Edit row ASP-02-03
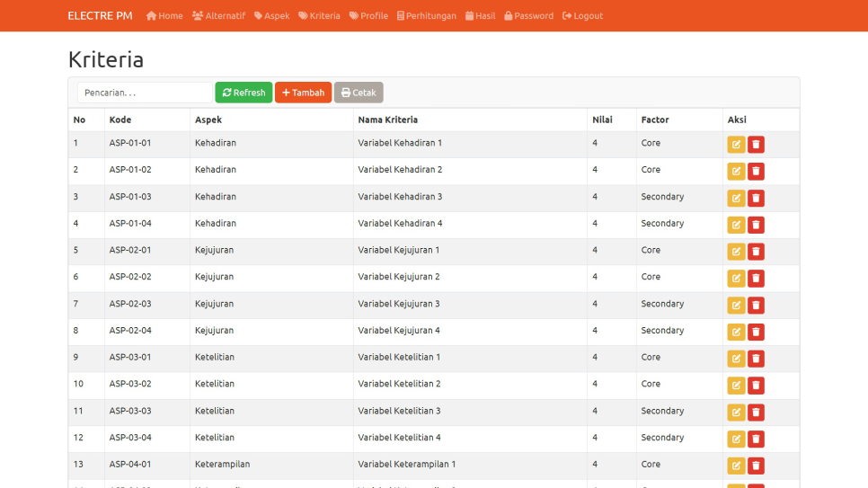This screenshot has width=868, height=488. (736, 306)
